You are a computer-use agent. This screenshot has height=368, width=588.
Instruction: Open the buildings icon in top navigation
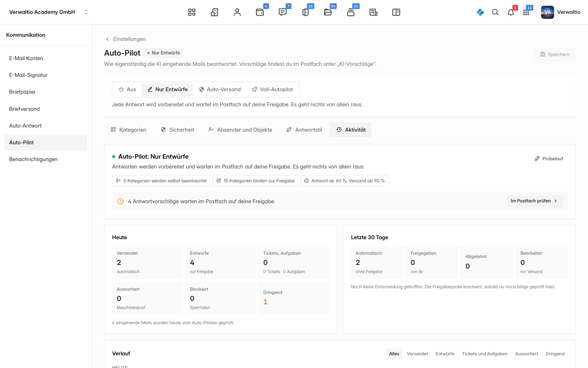[x=214, y=12]
